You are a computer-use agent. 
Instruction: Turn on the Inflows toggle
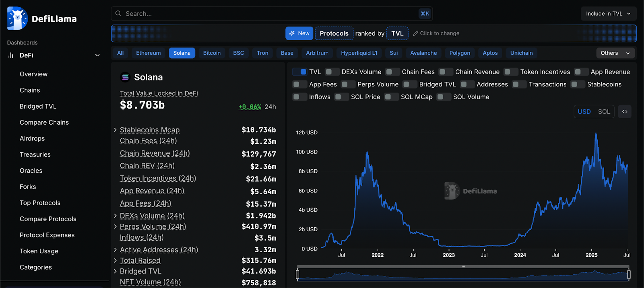[300, 97]
